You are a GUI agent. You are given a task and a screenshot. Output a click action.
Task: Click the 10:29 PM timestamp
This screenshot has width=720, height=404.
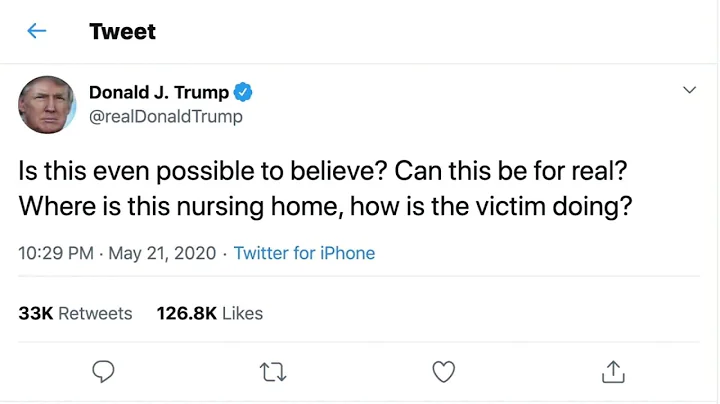point(54,253)
